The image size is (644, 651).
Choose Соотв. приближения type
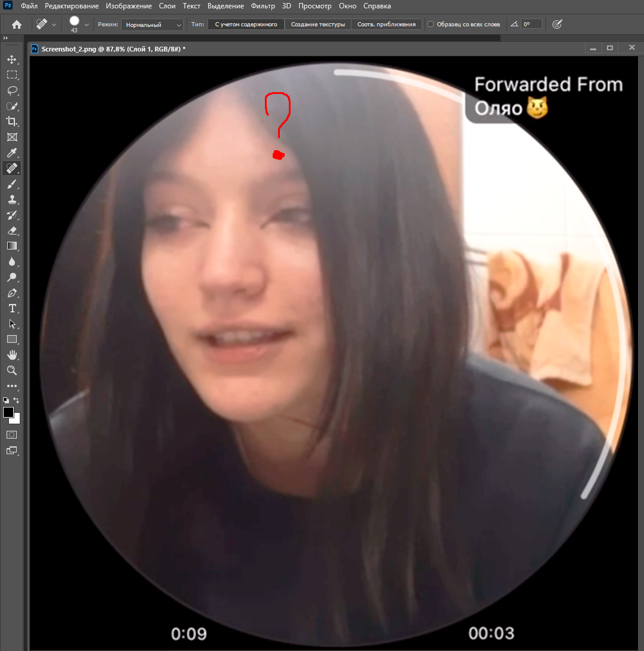click(x=386, y=24)
